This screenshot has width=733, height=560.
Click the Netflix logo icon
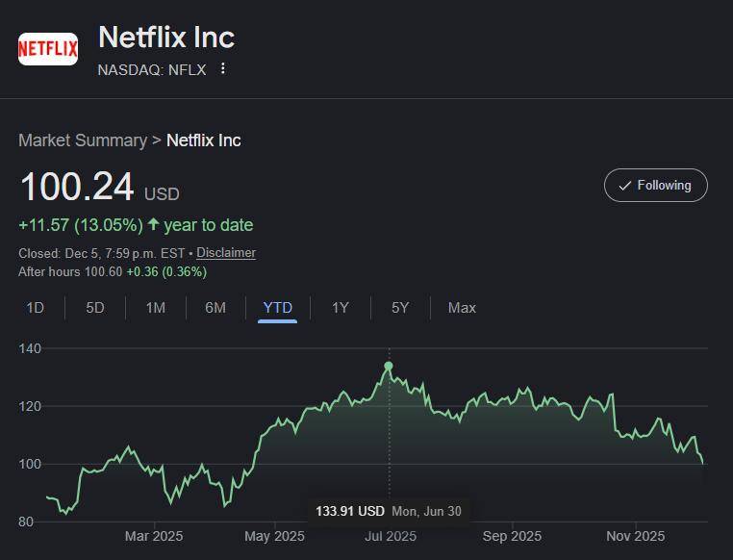coord(48,48)
